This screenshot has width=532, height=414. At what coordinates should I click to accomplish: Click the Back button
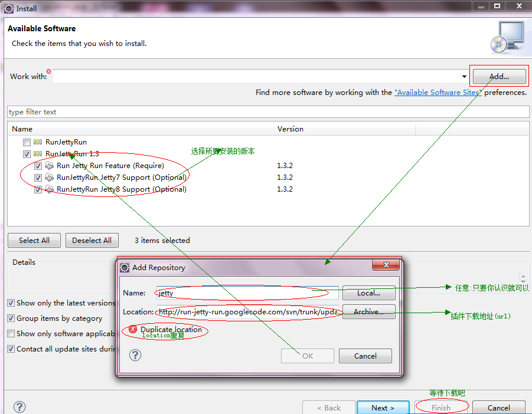329,408
